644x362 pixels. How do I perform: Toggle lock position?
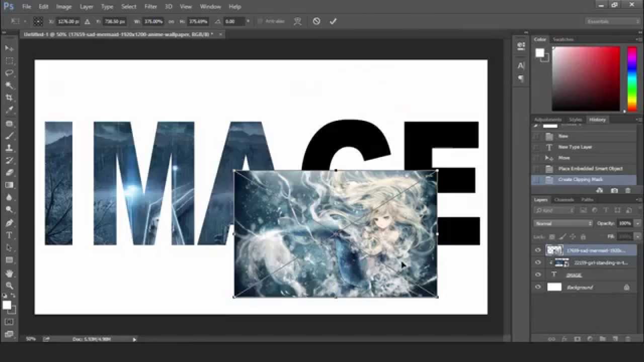[573, 236]
